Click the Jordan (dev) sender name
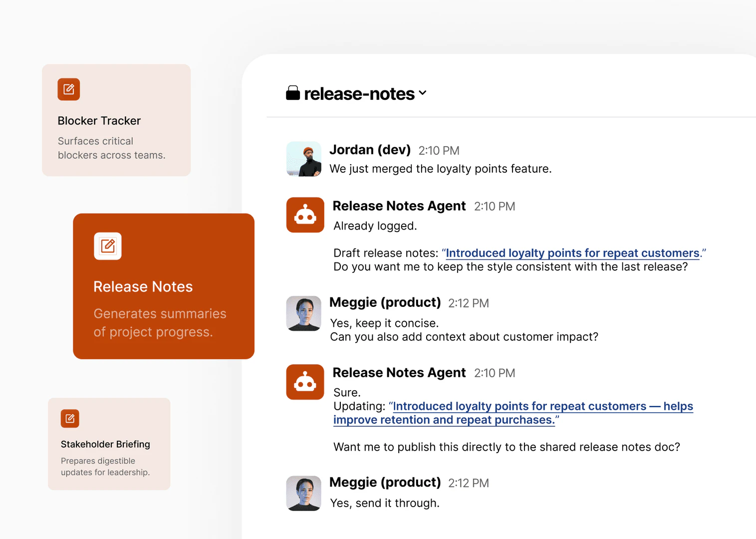 tap(370, 150)
